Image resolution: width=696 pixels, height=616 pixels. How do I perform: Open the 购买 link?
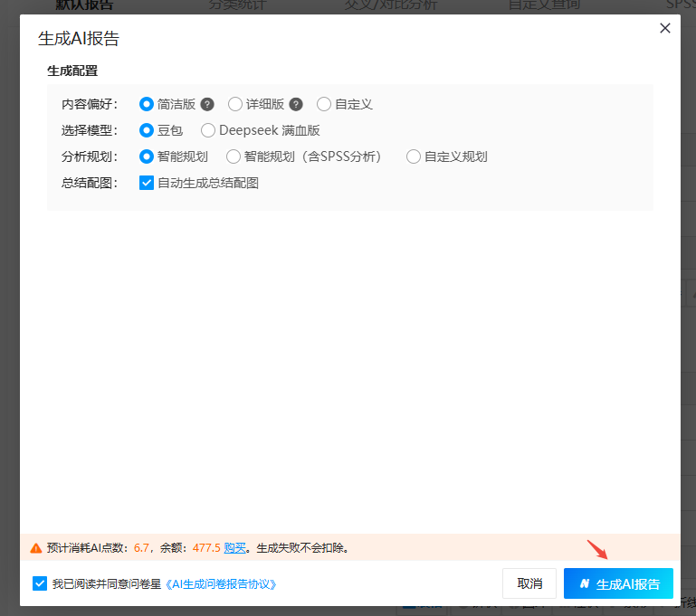[234, 548]
